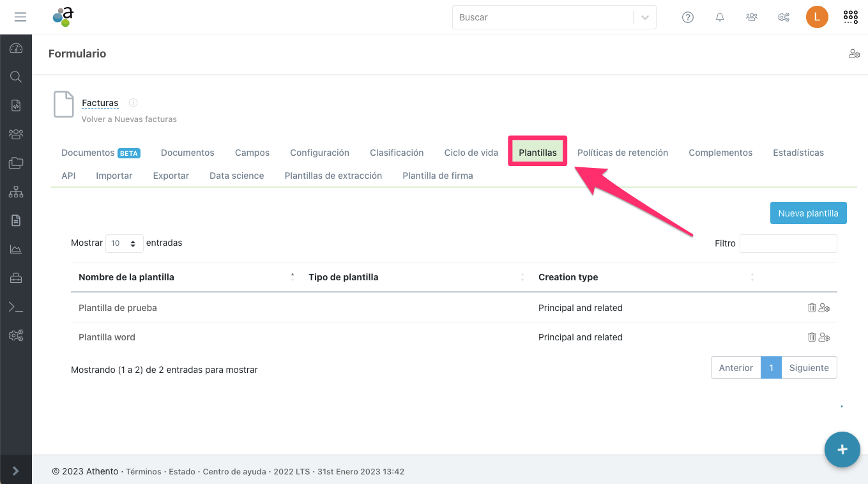Open the Mostrar entries count dropdown
868x484 pixels.
point(125,243)
